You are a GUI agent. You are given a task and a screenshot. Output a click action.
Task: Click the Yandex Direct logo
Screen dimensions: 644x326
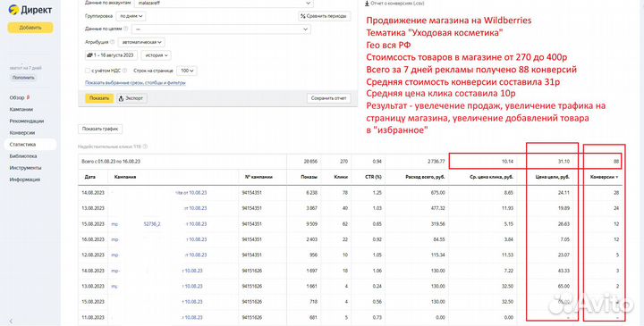point(30,10)
